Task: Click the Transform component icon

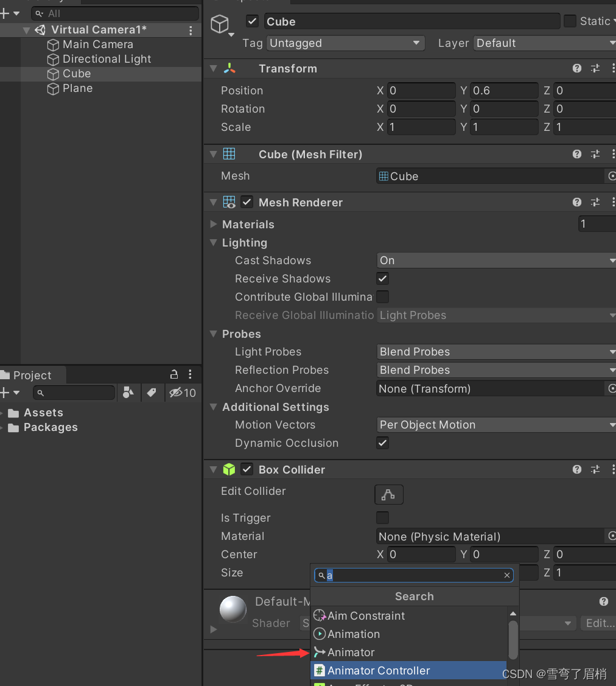Action: coord(228,68)
